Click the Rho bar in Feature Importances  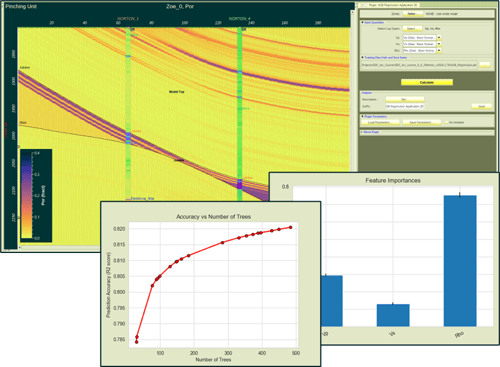pyautogui.click(x=460, y=261)
